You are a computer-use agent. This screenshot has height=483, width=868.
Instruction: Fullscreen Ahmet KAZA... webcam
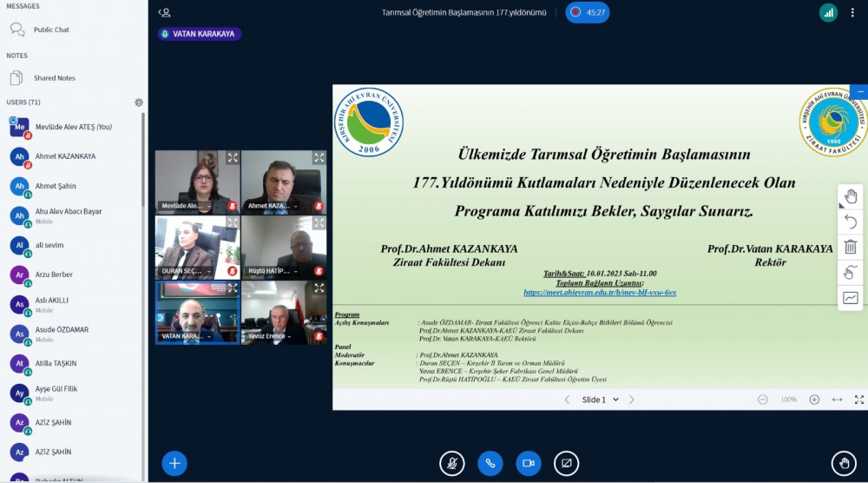[x=319, y=158]
